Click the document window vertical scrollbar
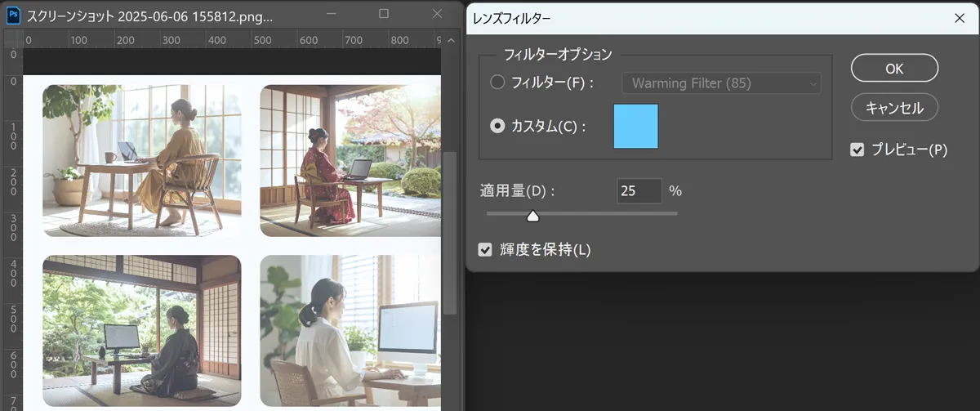Viewport: 980px width, 411px height. click(450, 233)
